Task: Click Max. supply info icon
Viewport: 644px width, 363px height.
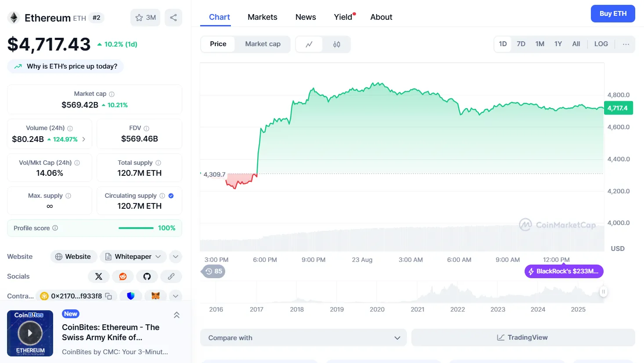Action: coord(68,196)
